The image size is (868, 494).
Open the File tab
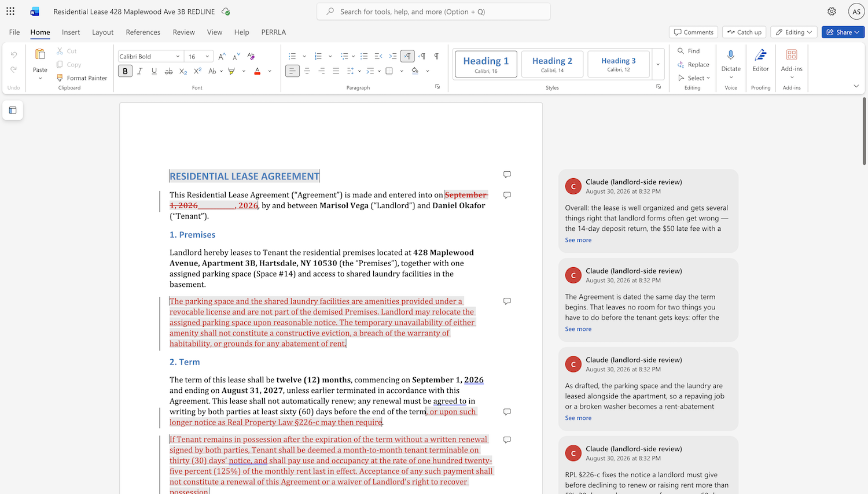(x=14, y=32)
